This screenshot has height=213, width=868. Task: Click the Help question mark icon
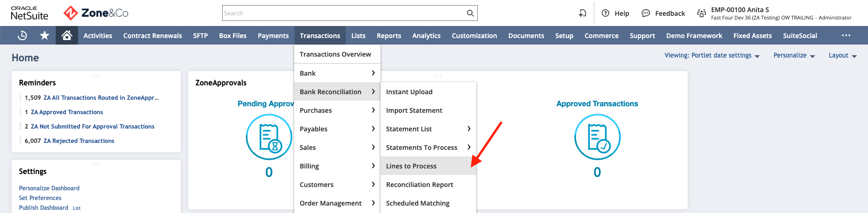[x=605, y=13]
